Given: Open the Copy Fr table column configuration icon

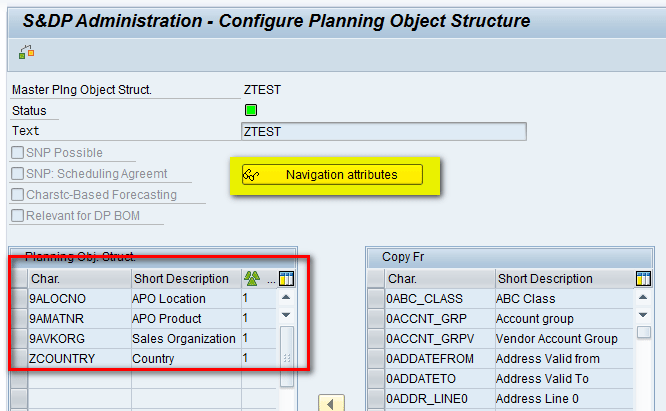Looking at the screenshot, I should click(643, 279).
